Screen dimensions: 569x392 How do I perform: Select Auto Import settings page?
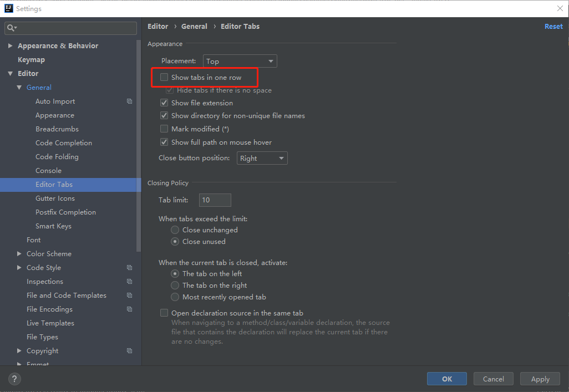[55, 101]
